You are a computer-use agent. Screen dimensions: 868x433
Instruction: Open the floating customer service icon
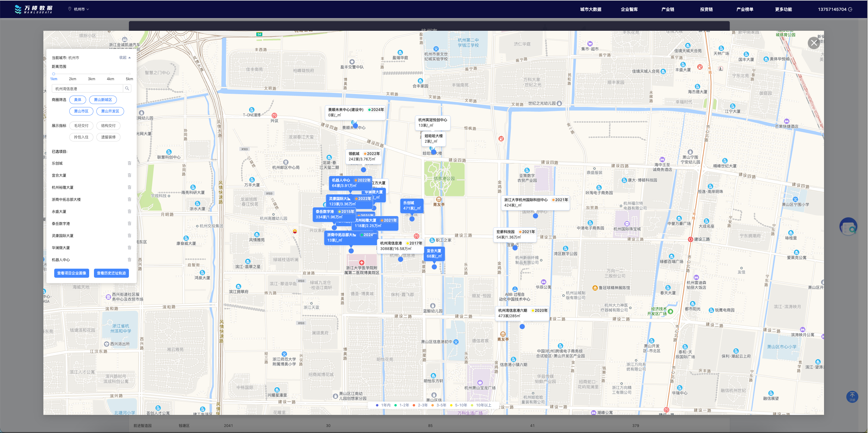pos(848,227)
